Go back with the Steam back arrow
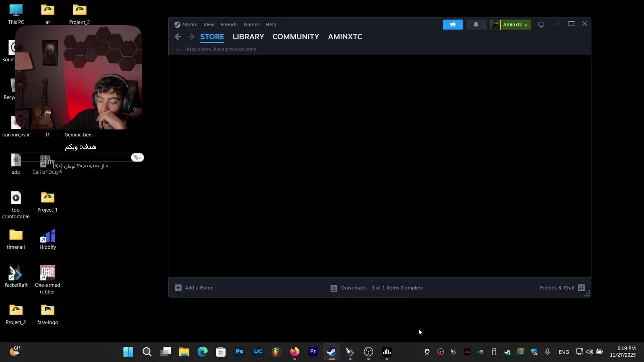Image resolution: width=644 pixels, height=362 pixels. 178,37
